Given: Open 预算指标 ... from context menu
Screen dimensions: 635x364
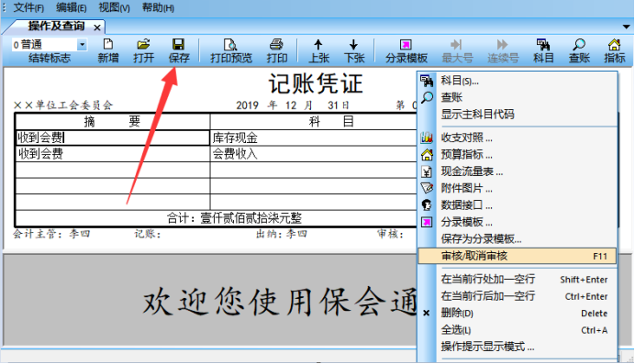Looking at the screenshot, I should tap(518, 155).
